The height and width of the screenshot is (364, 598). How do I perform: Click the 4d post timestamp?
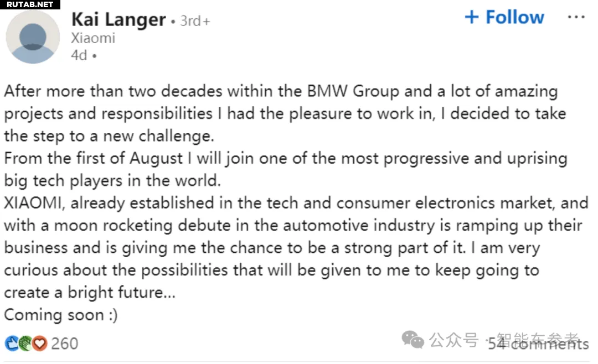point(79,55)
